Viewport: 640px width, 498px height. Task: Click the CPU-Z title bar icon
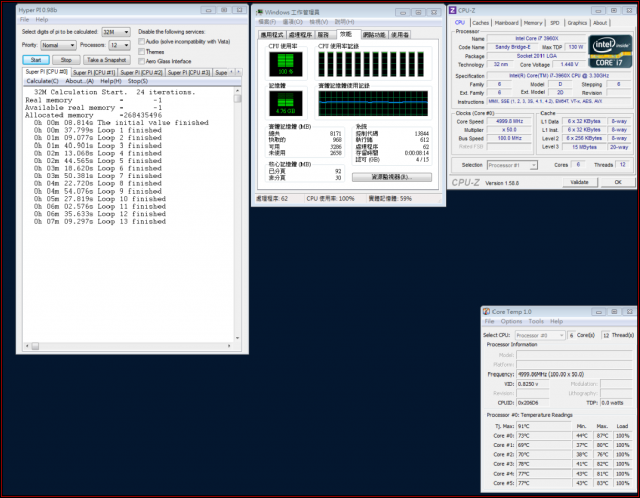(x=452, y=10)
